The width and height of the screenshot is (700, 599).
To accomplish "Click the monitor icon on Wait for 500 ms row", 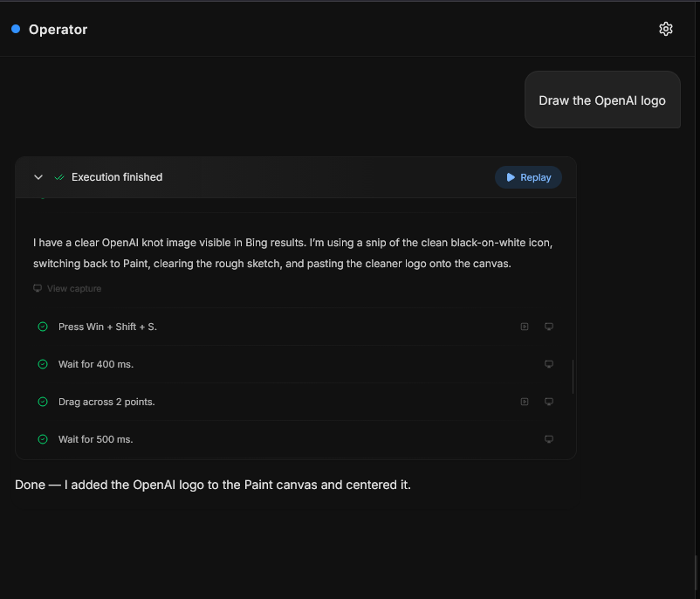I will [549, 439].
